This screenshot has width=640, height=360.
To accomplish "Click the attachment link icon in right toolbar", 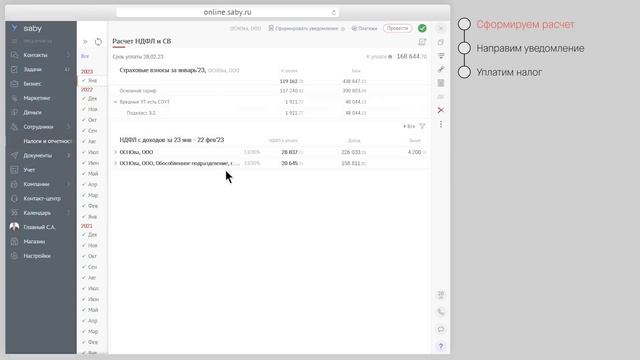I will 441,69.
